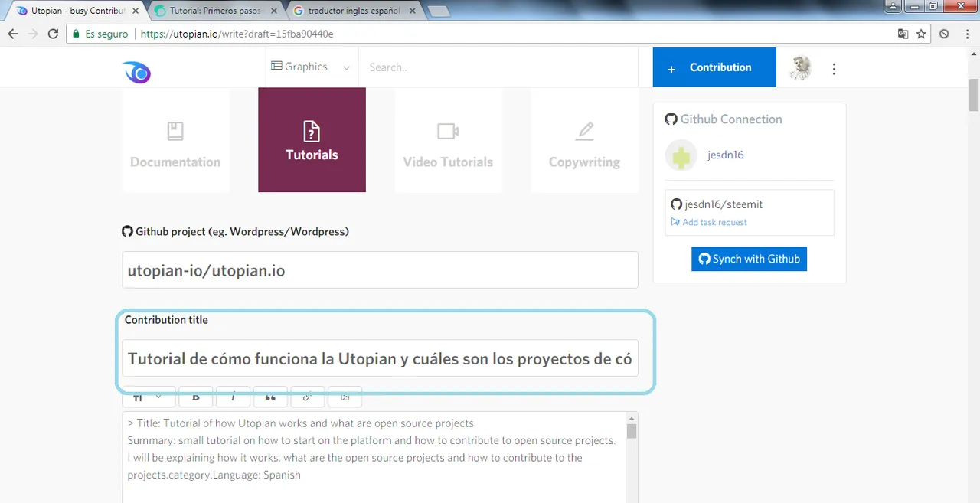The height and width of the screenshot is (503, 980).
Task: Close the Utopian - busy Contribution tab
Action: (135, 11)
